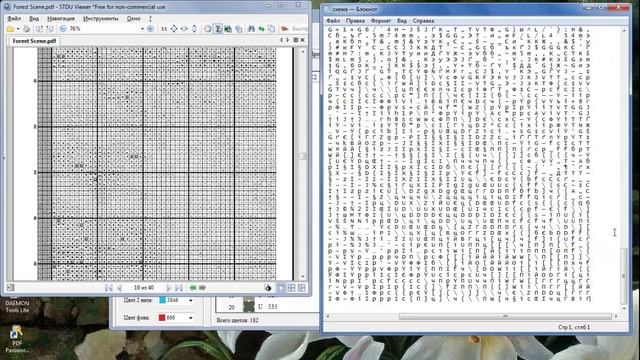The image size is (640, 360).
Task: Click the Notepad horizontal scrollbar thumb
Action: coord(505,316)
